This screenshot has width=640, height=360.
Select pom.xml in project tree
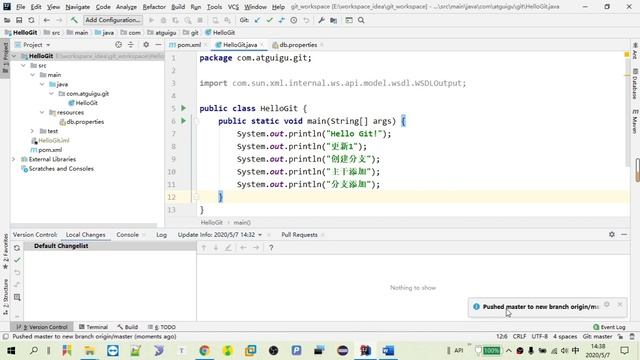47,150
